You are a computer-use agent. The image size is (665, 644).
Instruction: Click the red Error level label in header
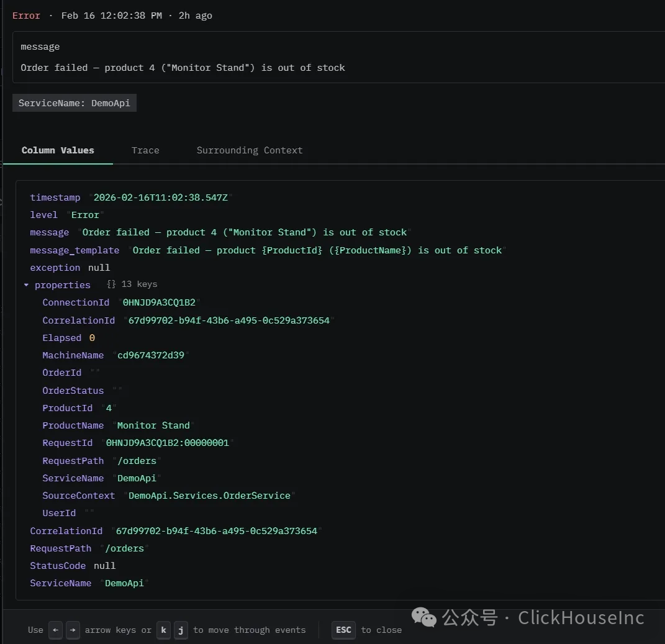tap(26, 16)
